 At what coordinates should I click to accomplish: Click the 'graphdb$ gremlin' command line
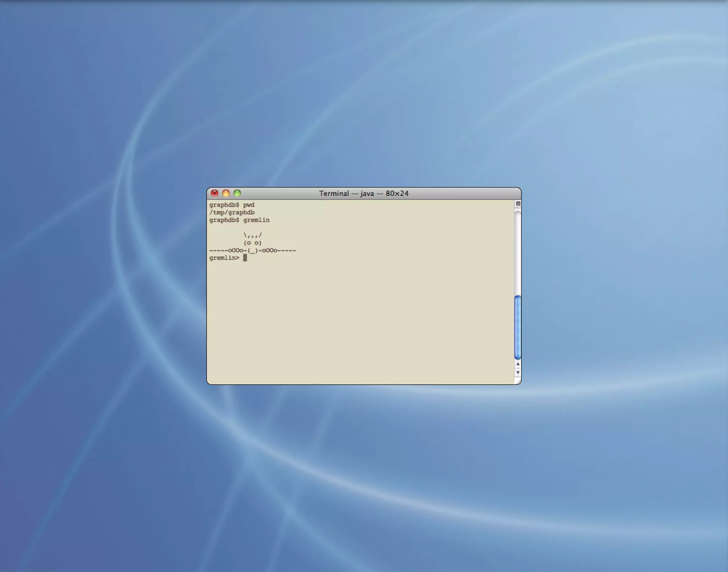click(239, 220)
